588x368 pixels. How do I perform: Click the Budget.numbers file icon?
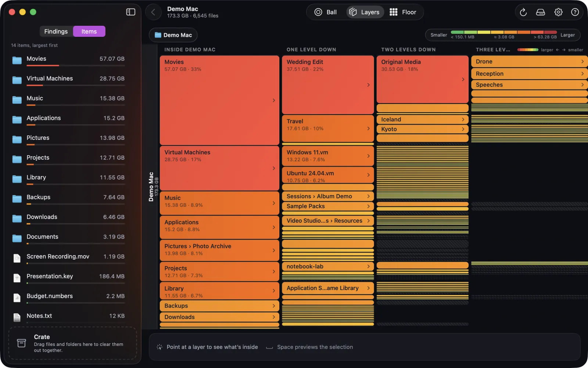click(x=17, y=298)
